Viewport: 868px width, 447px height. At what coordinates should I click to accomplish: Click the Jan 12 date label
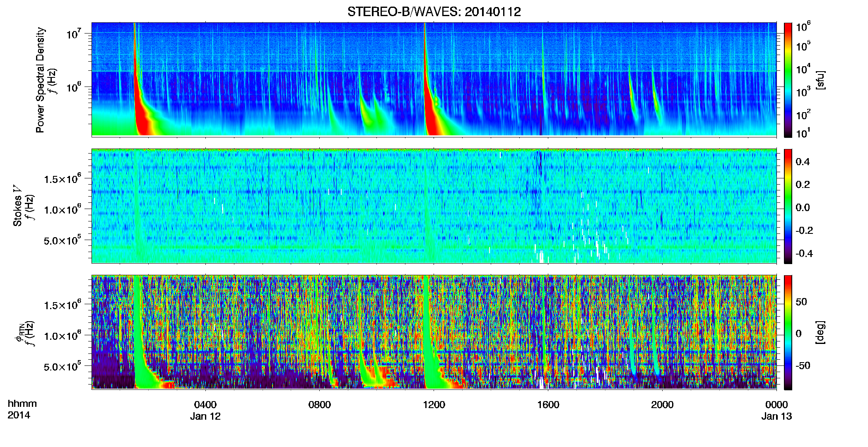(205, 416)
